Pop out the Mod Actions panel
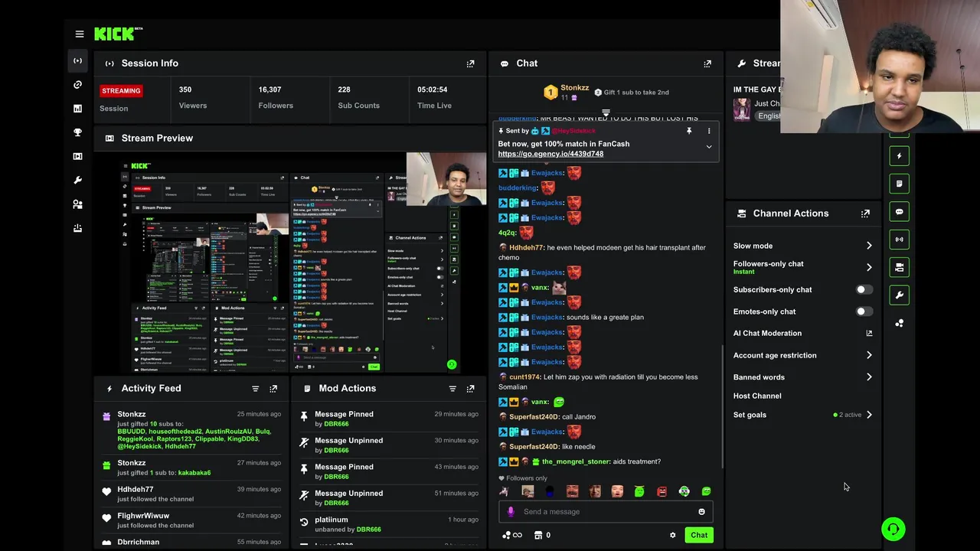The height and width of the screenshot is (551, 980). coord(470,389)
